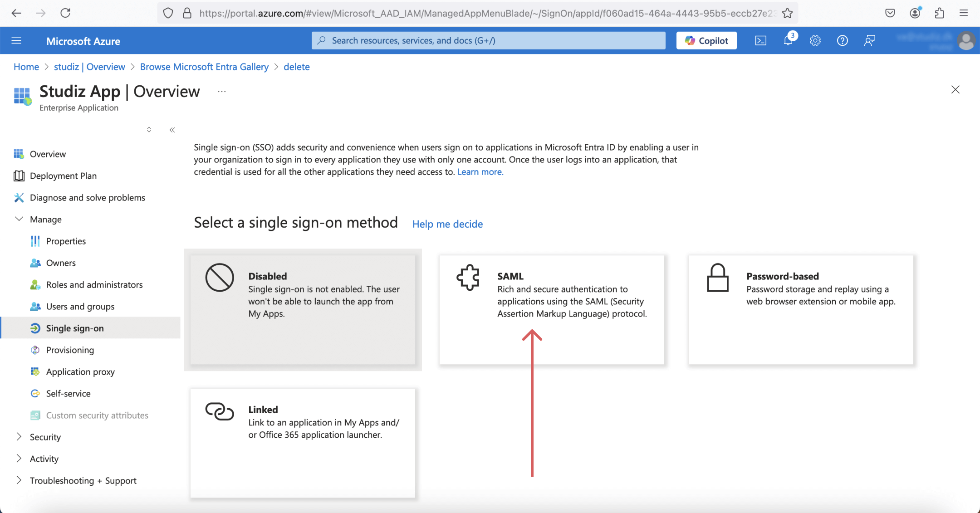Open Provisioning menu item

pos(91,350)
